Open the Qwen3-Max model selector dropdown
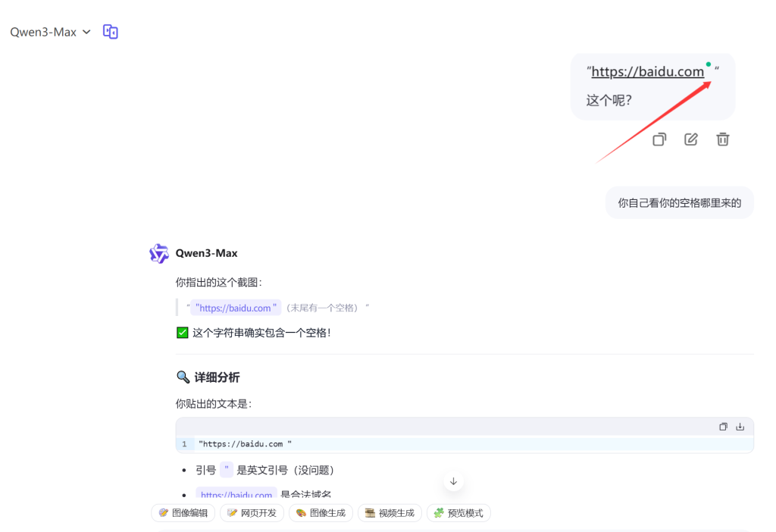 [x=50, y=32]
